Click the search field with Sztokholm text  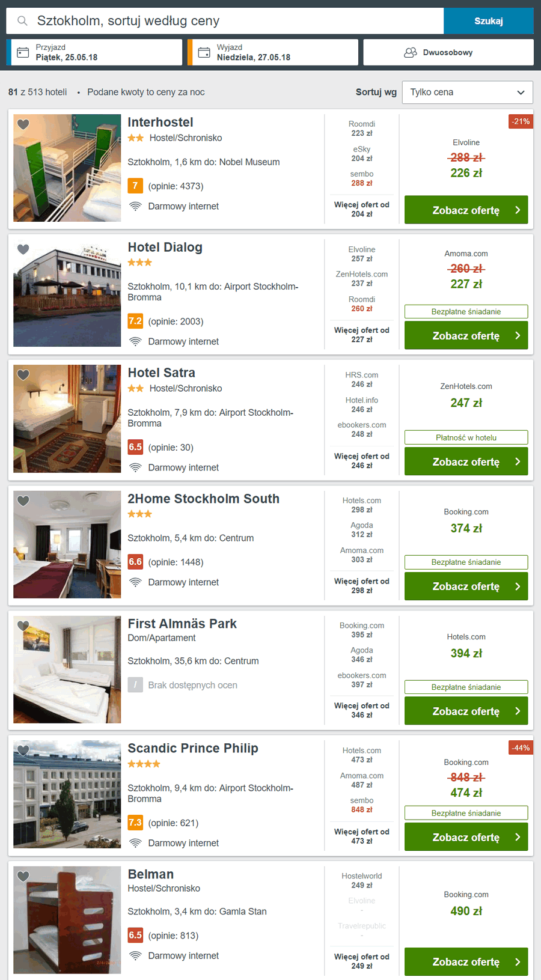[x=225, y=21]
